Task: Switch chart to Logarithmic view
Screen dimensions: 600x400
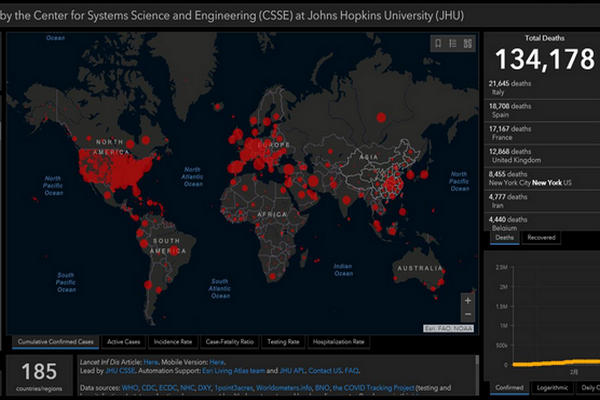Action: (x=550, y=388)
